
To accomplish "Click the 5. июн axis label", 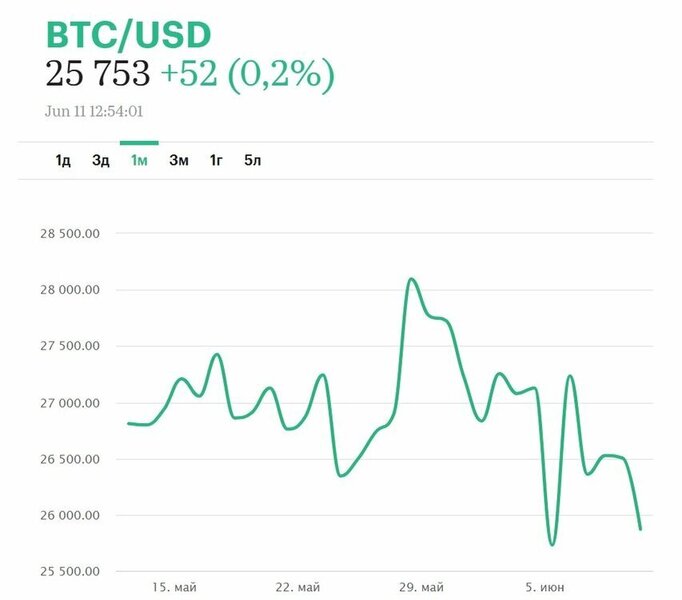I will click(x=546, y=585).
